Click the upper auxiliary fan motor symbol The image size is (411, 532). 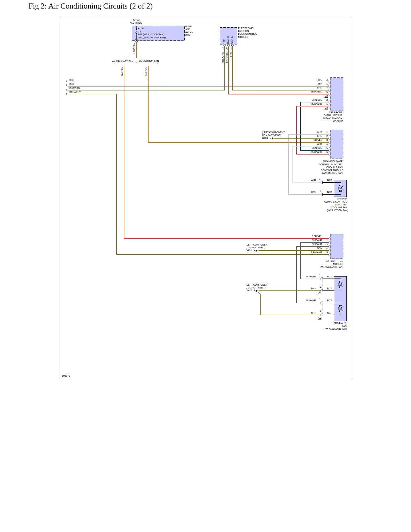(x=340, y=284)
